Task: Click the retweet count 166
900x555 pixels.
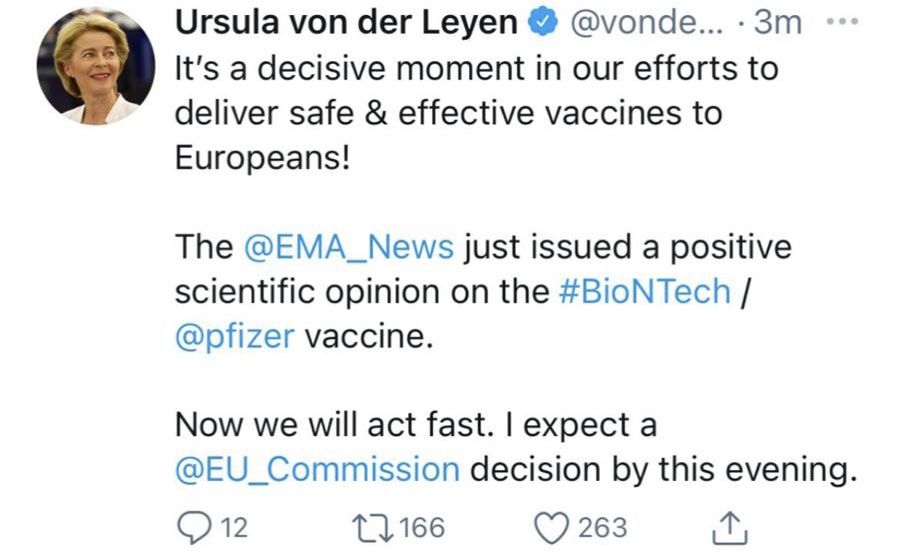Action: click(422, 527)
